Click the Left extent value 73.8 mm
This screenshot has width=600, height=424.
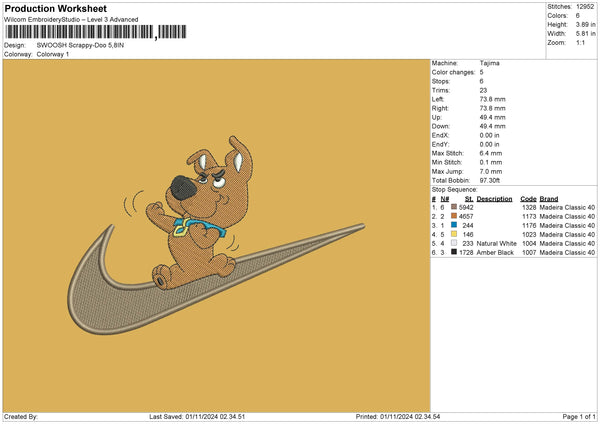coord(492,99)
